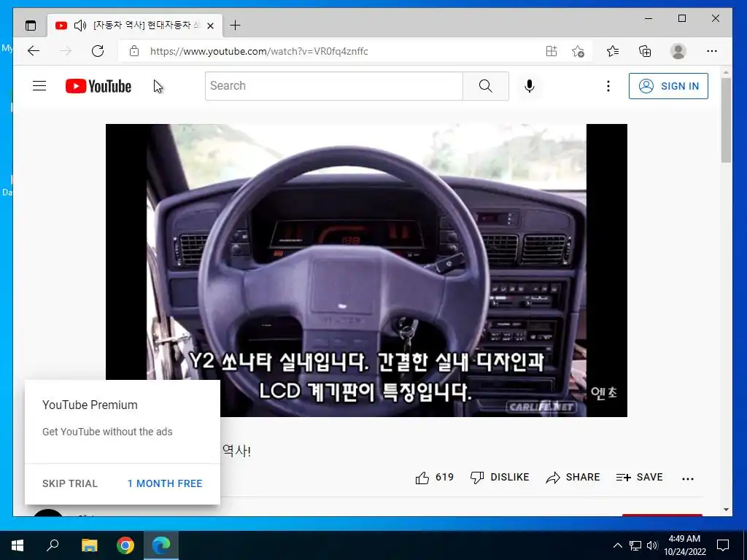The width and height of the screenshot is (747, 560).
Task: Show hidden tray icons chevron
Action: (x=617, y=545)
